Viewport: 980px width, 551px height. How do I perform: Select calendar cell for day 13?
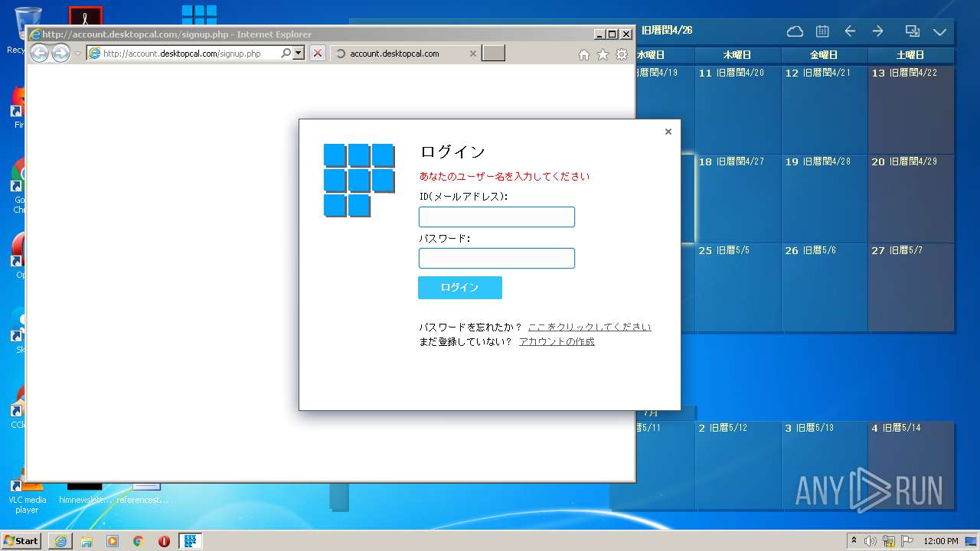(911, 109)
